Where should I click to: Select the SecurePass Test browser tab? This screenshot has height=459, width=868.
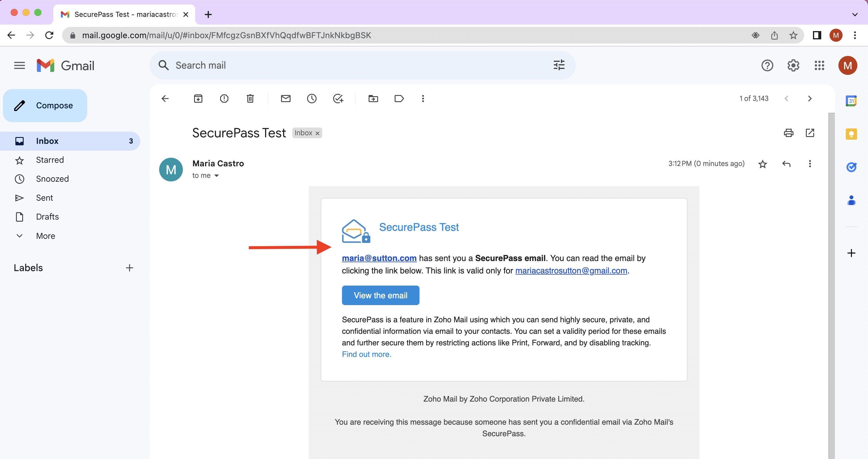[x=124, y=15]
